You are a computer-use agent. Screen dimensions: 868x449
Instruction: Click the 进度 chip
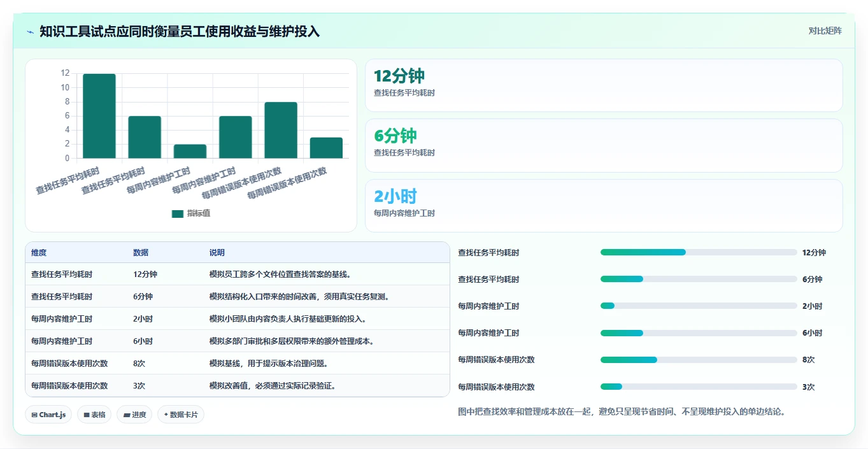coord(134,415)
